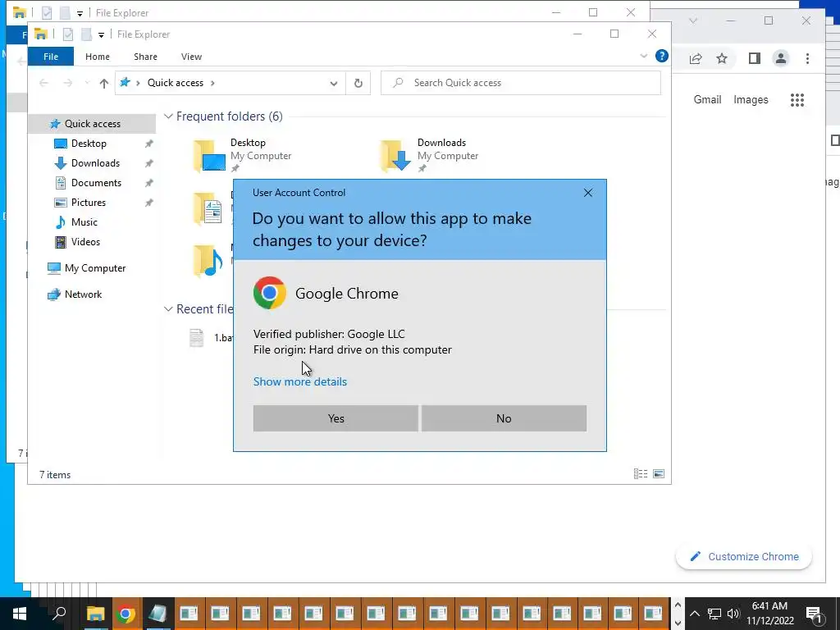Select the Desktop frequent folder icon
This screenshot has height=630, width=840.
[x=209, y=156]
